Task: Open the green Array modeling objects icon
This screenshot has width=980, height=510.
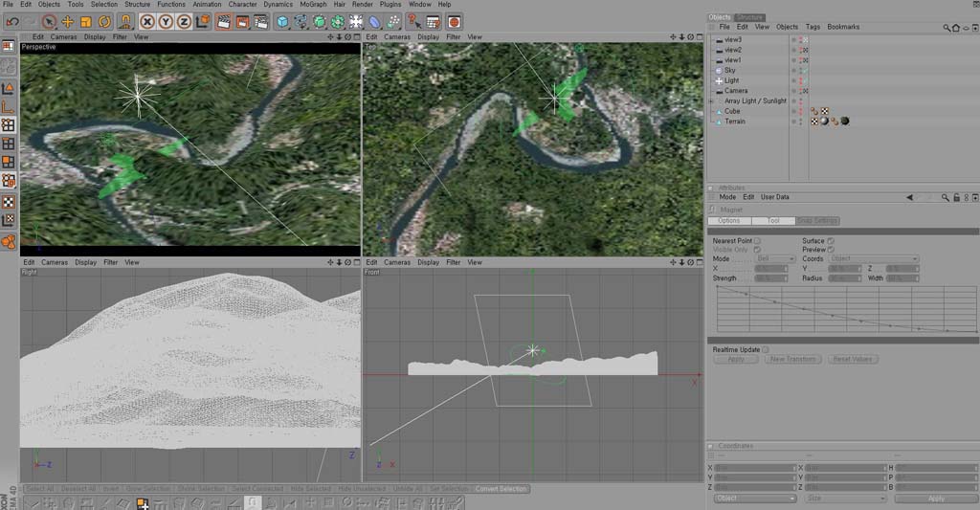Action: coord(338,22)
